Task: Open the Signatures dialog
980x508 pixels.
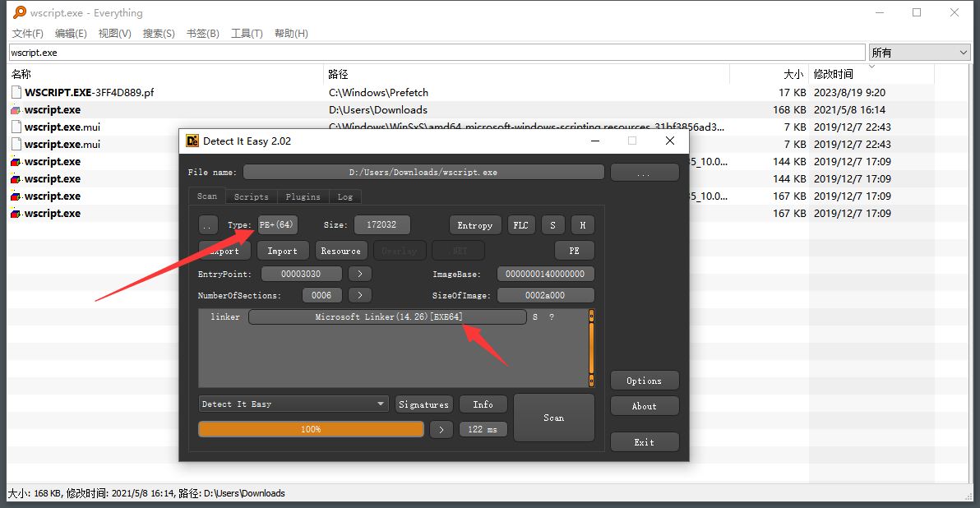Action: point(423,404)
